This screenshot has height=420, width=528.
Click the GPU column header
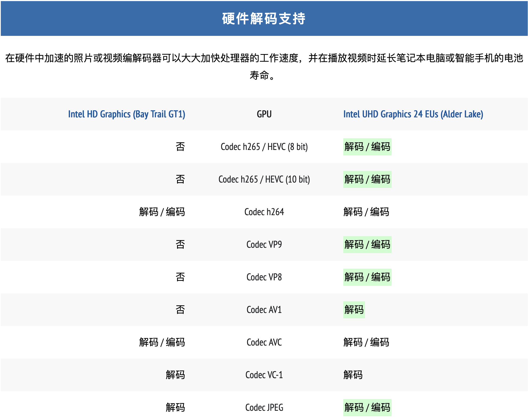264,114
